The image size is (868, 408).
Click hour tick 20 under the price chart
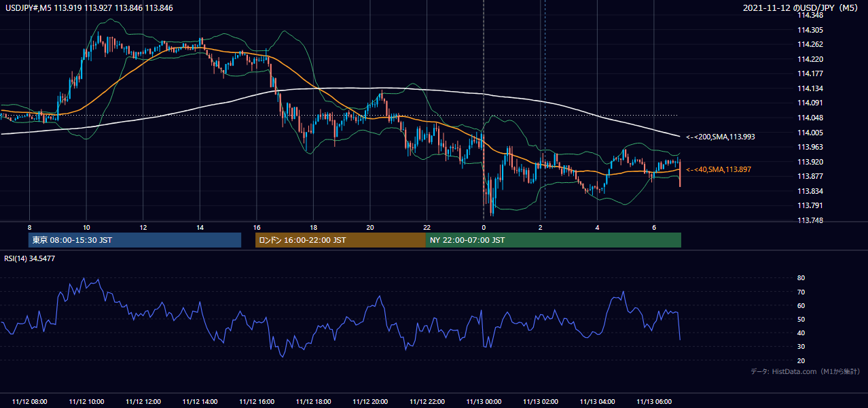pos(370,227)
